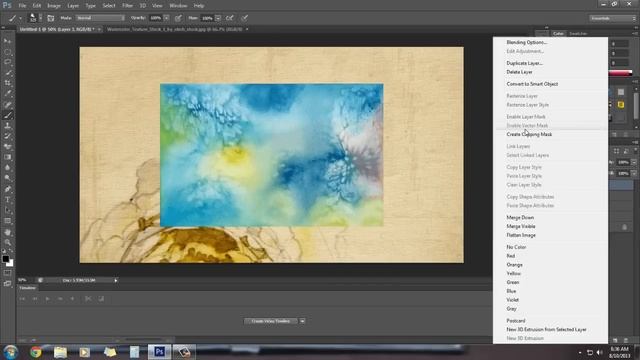Click the transition icon in the Timeline panel

(101, 299)
